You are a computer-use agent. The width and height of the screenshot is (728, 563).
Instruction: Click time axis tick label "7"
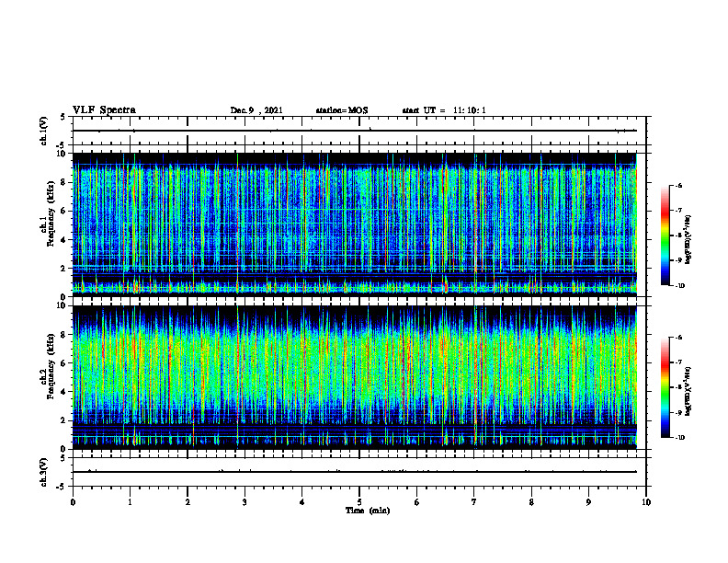click(474, 502)
